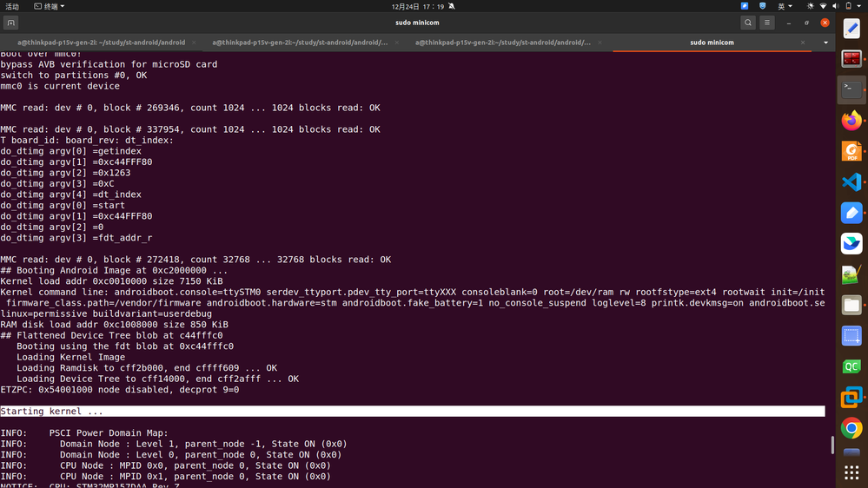Viewport: 868px width, 488px height.
Task: Click 'do_dtimg argv[0] =getindex' line
Action: (x=71, y=150)
